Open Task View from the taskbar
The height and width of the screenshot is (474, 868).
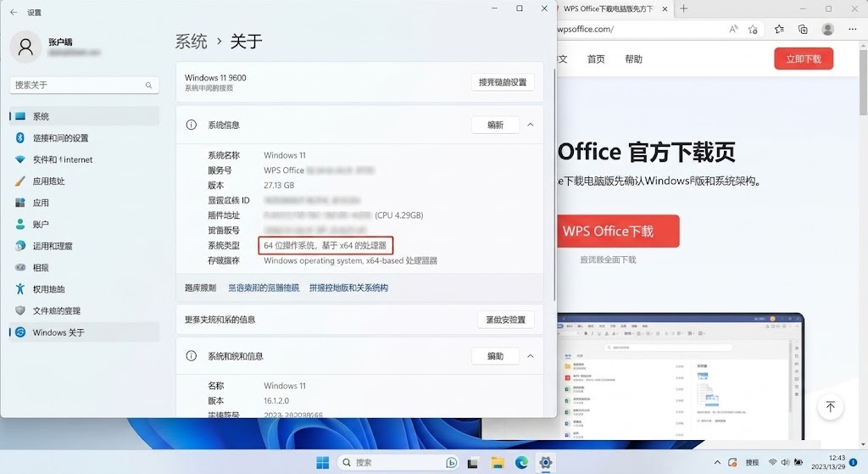coord(473,462)
